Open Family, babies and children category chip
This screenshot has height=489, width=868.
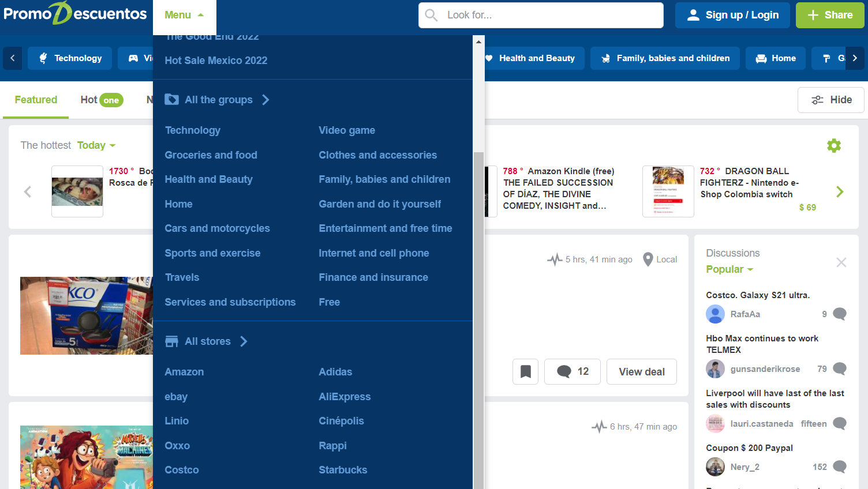[x=665, y=58]
